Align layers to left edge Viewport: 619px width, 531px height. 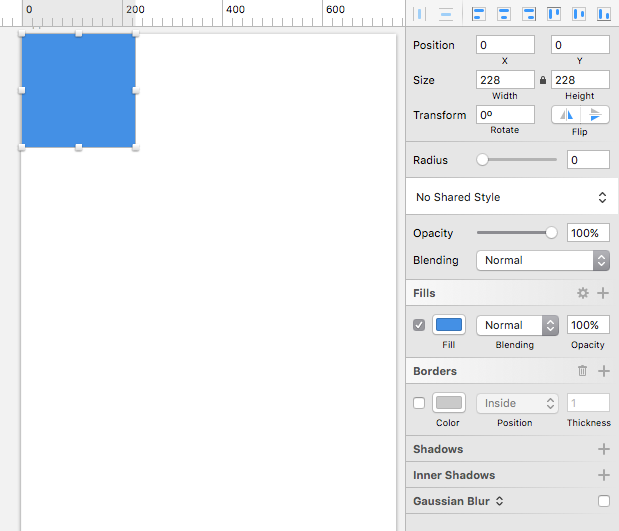479,14
